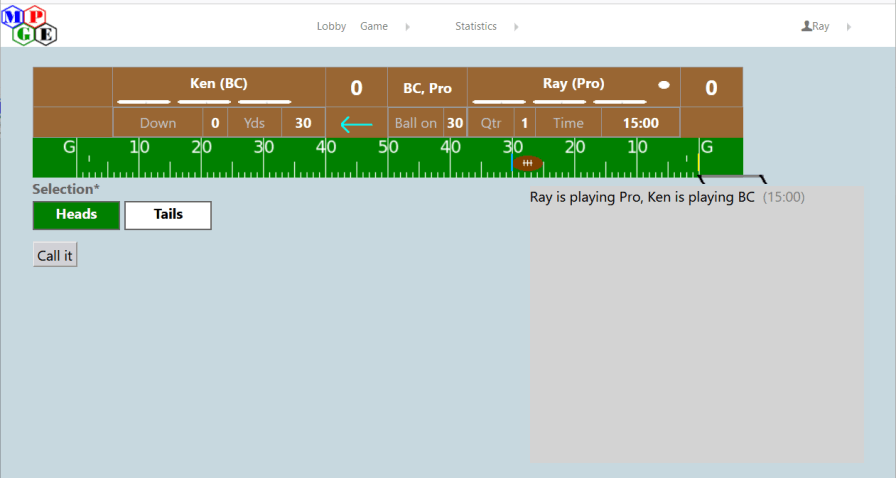Open the Statistics menu item
This screenshot has width=896, height=478.
pos(476,26)
